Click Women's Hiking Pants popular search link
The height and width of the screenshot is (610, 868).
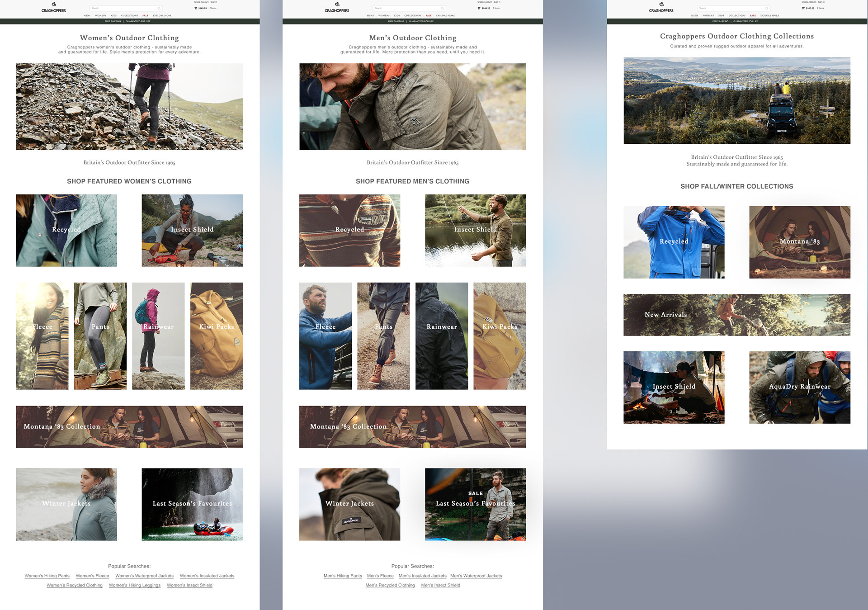click(47, 576)
